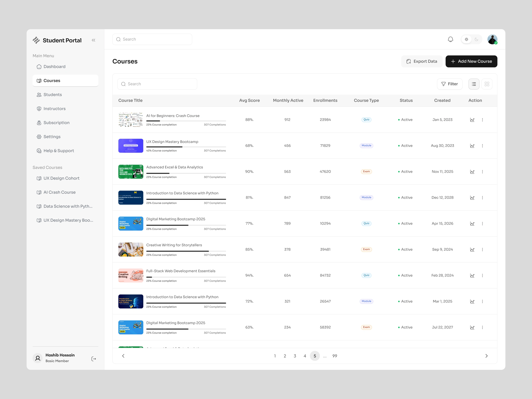Open three-dot menu for Full-Stack Web Development row
Viewport: 532px width, 399px height.
(x=482, y=276)
